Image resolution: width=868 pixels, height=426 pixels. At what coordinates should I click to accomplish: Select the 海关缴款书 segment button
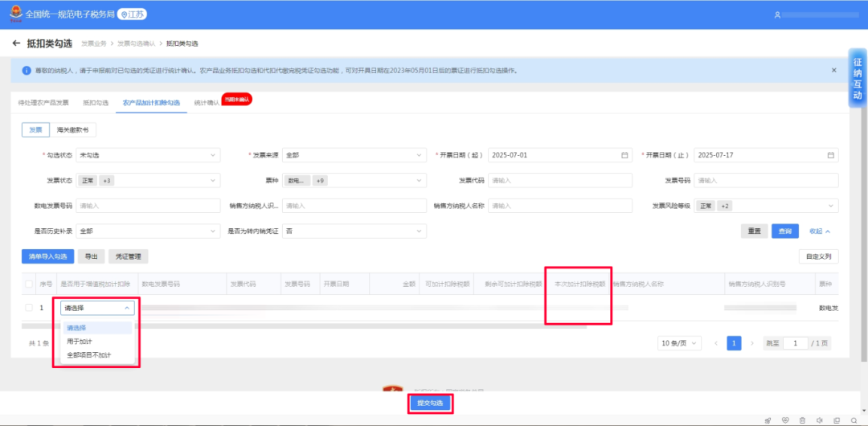pos(72,129)
